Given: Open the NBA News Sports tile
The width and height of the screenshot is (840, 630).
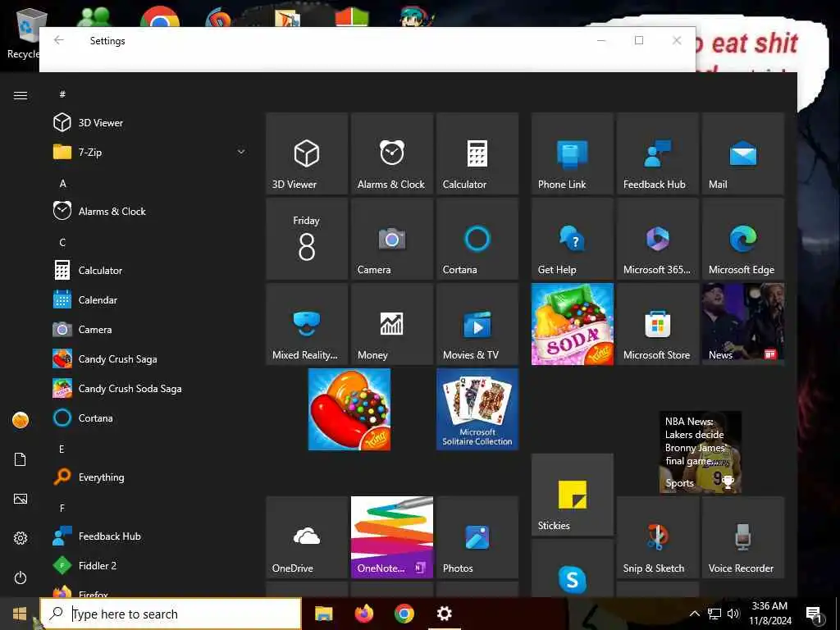Looking at the screenshot, I should pyautogui.click(x=701, y=452).
